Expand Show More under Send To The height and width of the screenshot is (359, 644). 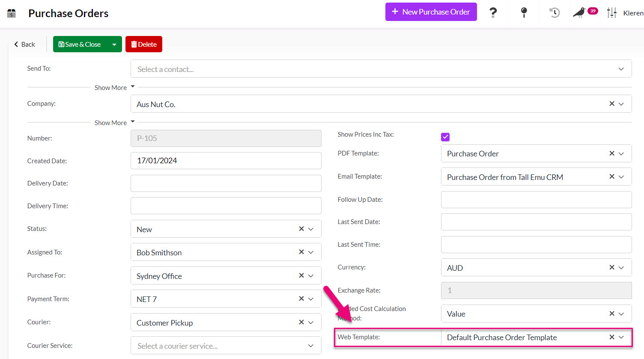114,87
